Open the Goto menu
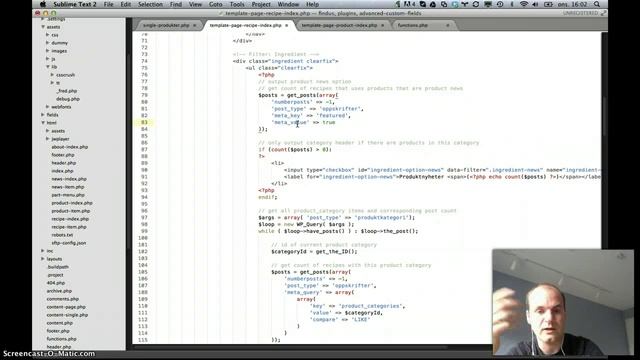The width and height of the screenshot is (640, 360). click(x=216, y=4)
